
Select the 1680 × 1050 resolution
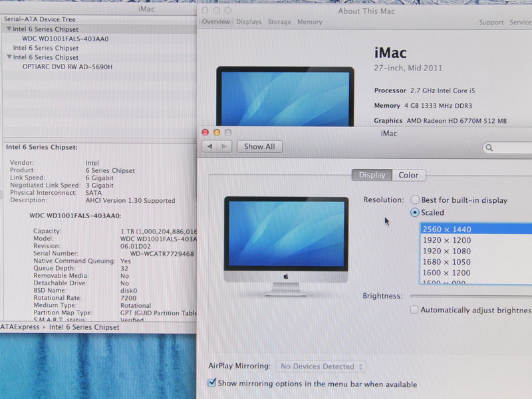[476, 262]
